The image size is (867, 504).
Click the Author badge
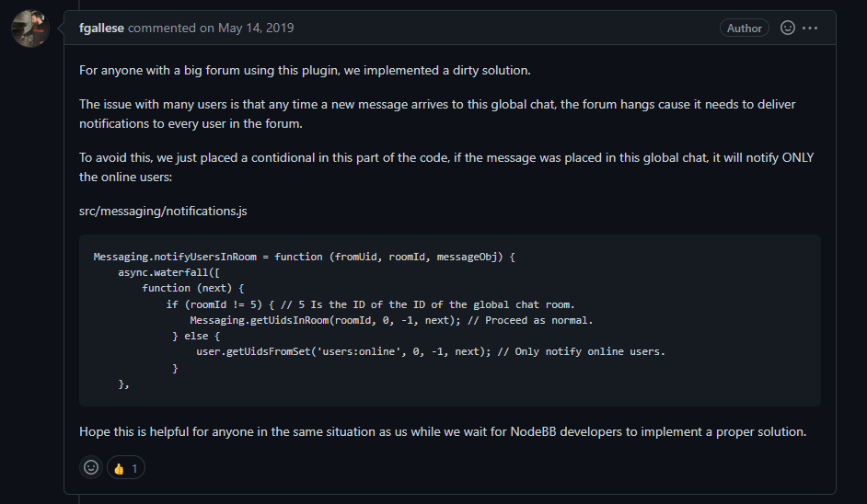click(745, 28)
